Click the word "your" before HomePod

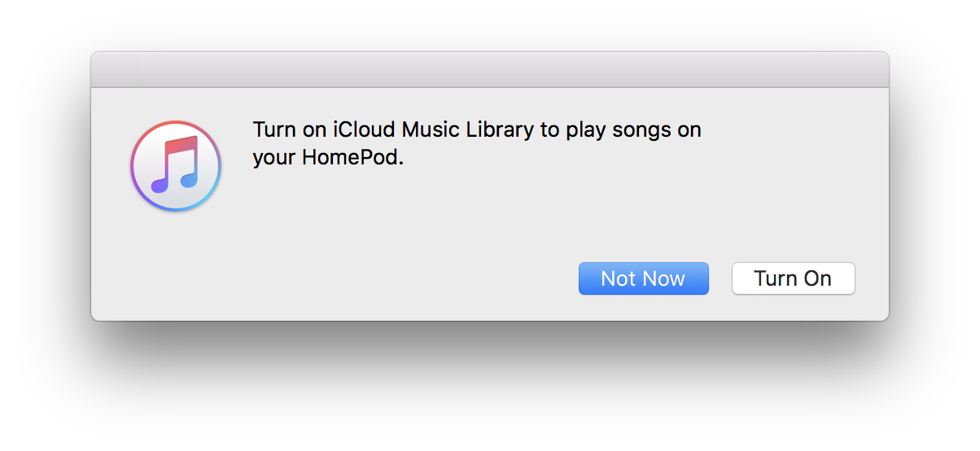[274, 159]
